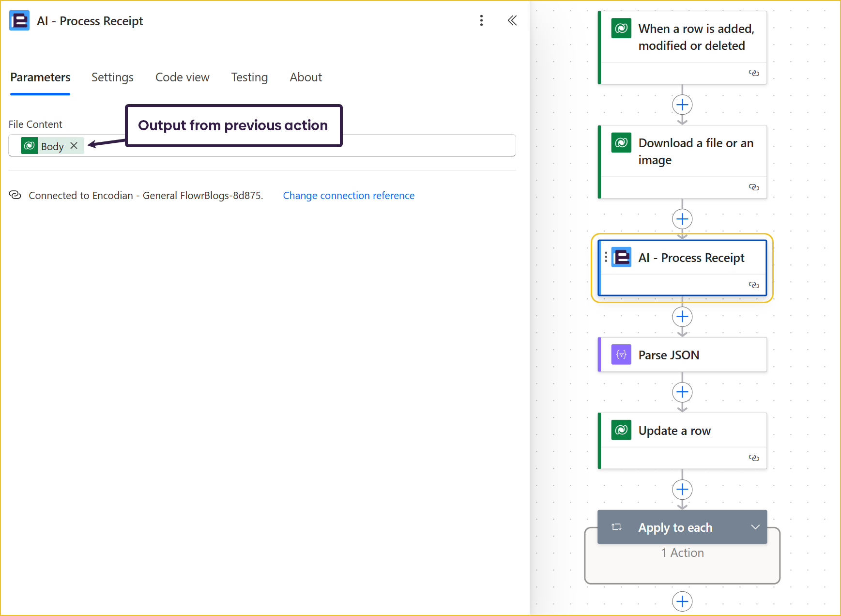Click Dataverse icon on Update a row card
Image resolution: width=841 pixels, height=616 pixels.
point(621,430)
